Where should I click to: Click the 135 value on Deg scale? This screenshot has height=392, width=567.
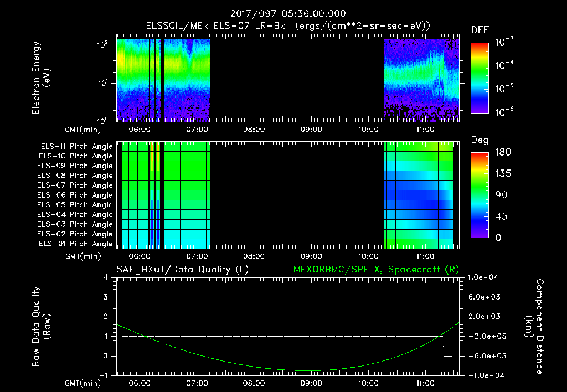pos(503,174)
